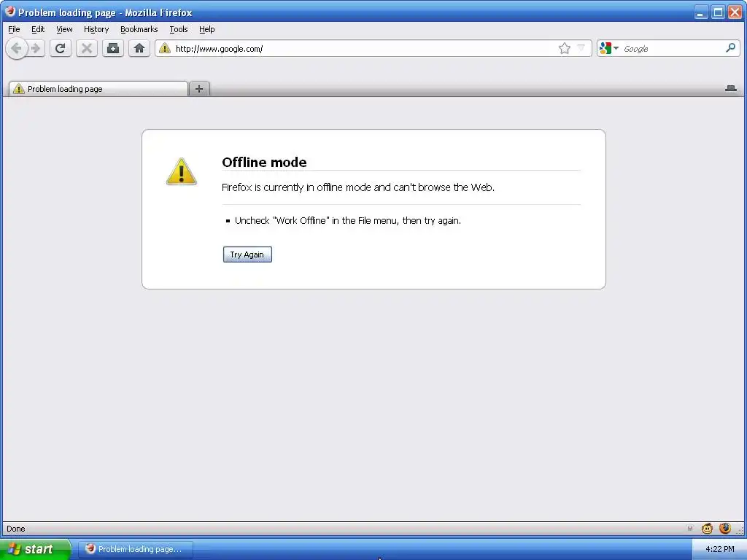Click the Offline mode heading
Viewport: 747px width, 560px height.
click(x=264, y=162)
